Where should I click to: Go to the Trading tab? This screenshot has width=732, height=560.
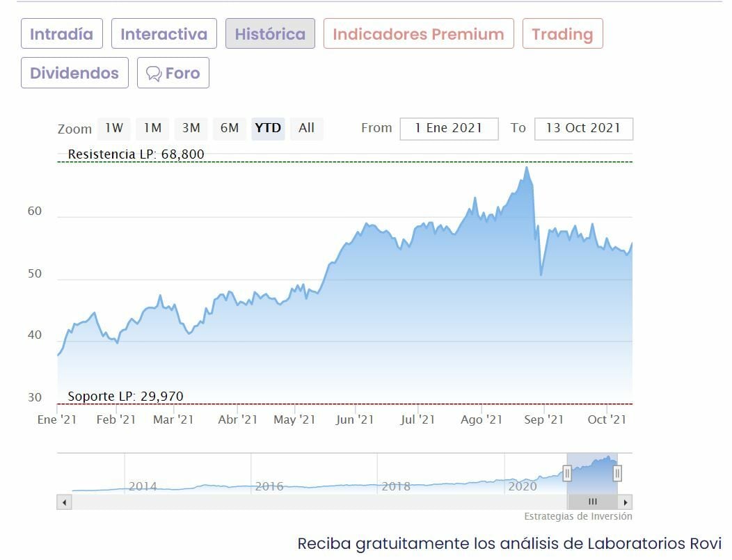[x=562, y=34]
